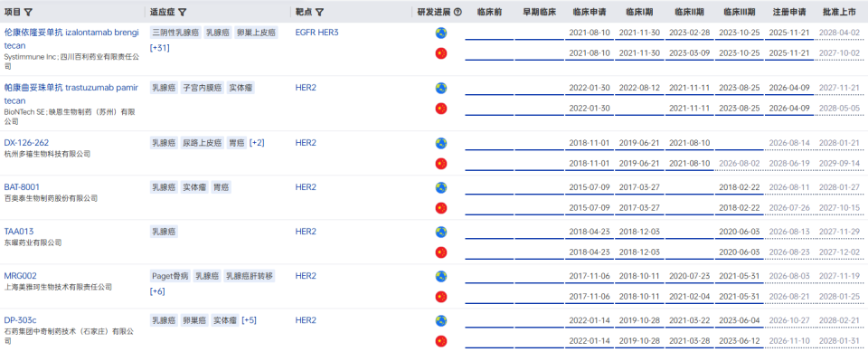Image resolution: width=868 pixels, height=352 pixels.
Task: Expand [+2] indications for DX-126-262
Action: [257, 143]
